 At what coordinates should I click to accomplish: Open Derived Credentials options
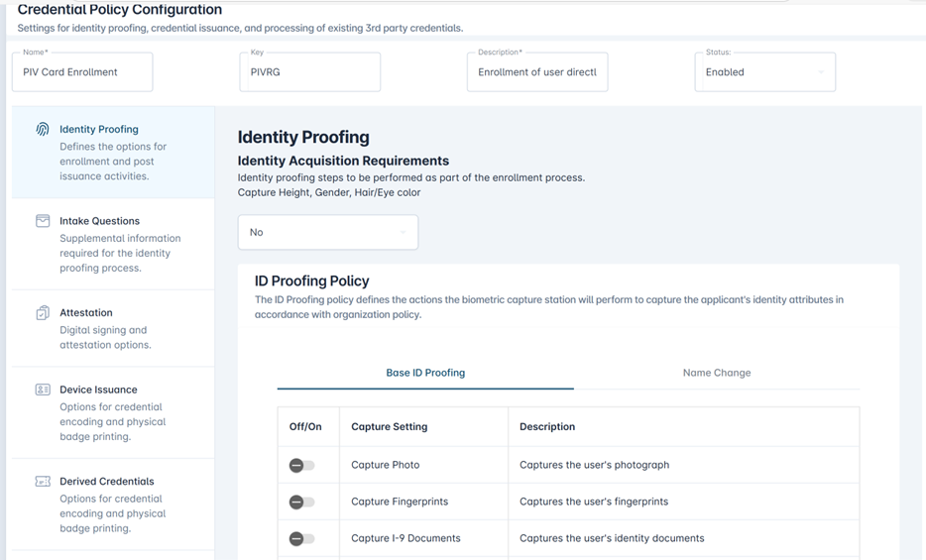click(106, 482)
